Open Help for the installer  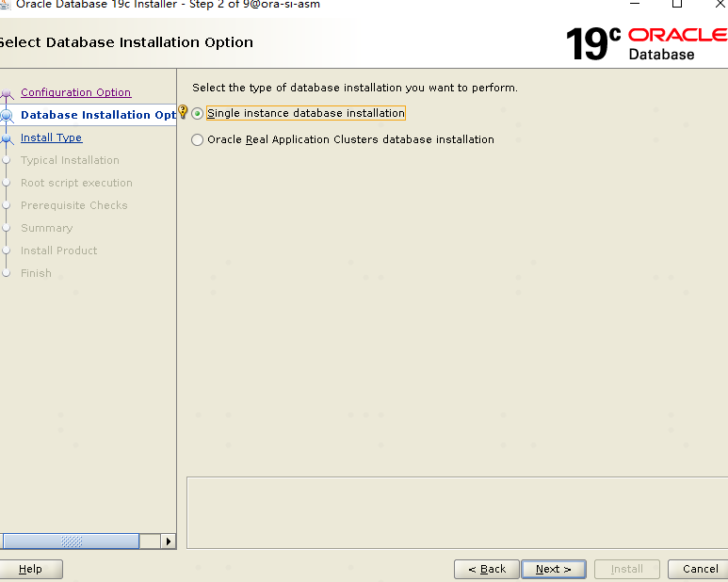tap(30, 569)
